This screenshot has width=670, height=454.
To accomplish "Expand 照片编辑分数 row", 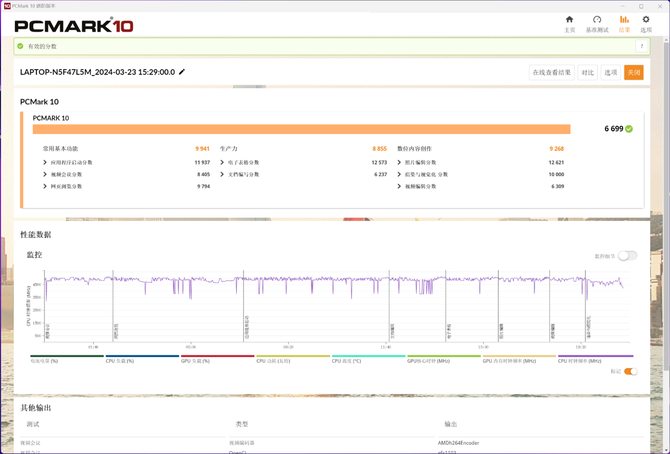I will click(400, 162).
